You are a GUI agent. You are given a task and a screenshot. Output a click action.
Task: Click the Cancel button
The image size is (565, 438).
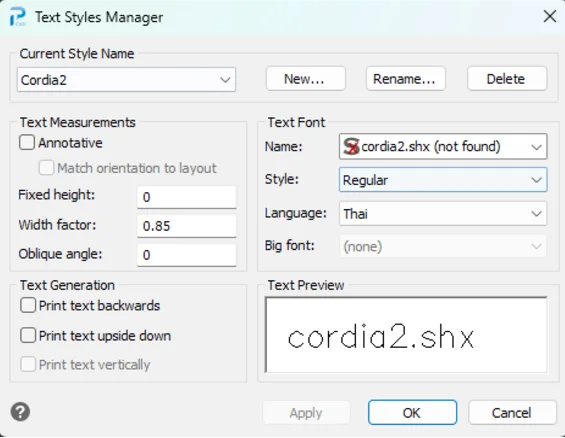[x=512, y=412]
